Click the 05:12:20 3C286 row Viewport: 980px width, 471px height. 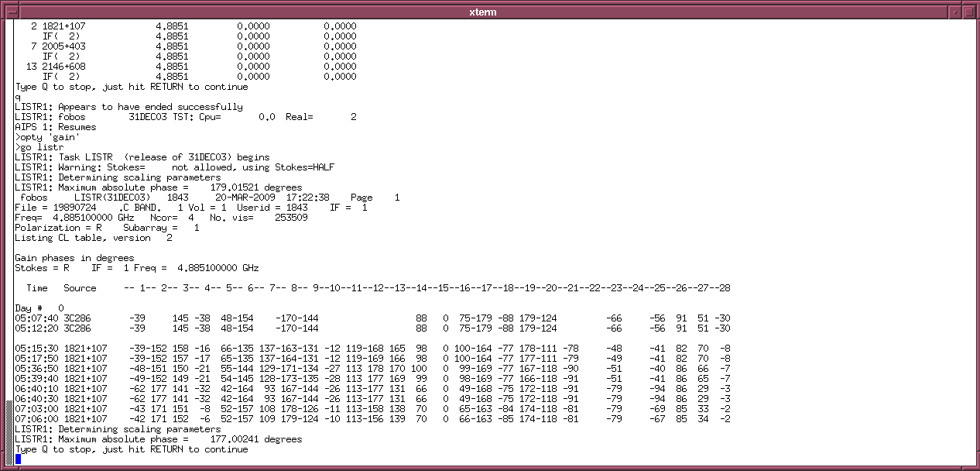click(372, 328)
